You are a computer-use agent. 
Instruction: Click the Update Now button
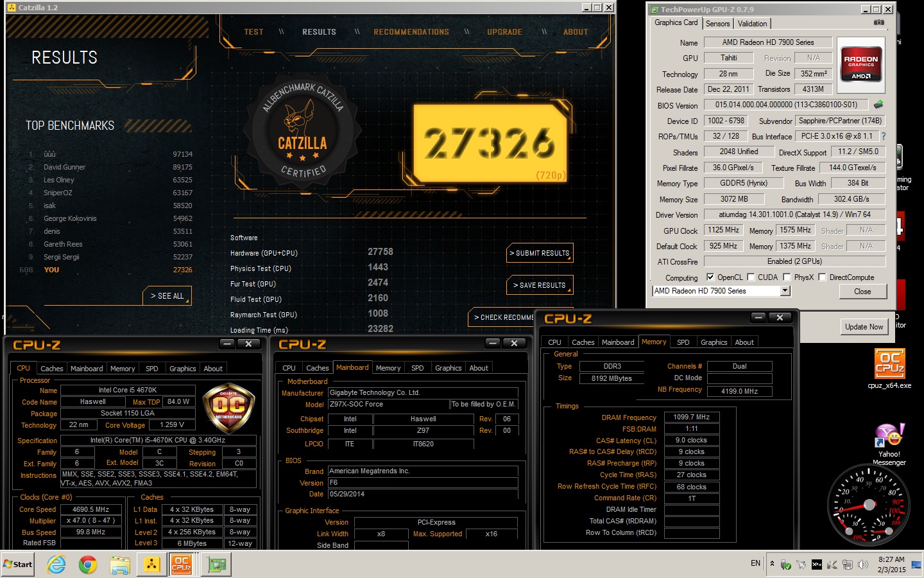pos(864,327)
